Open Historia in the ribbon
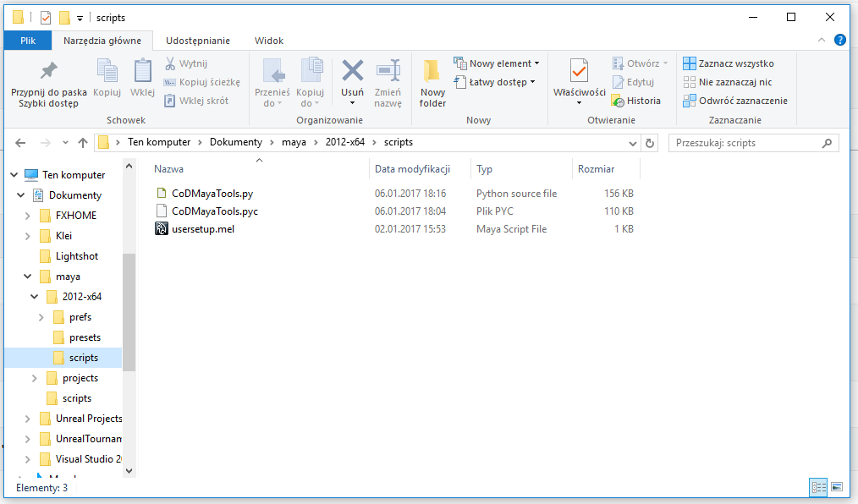 coord(636,101)
